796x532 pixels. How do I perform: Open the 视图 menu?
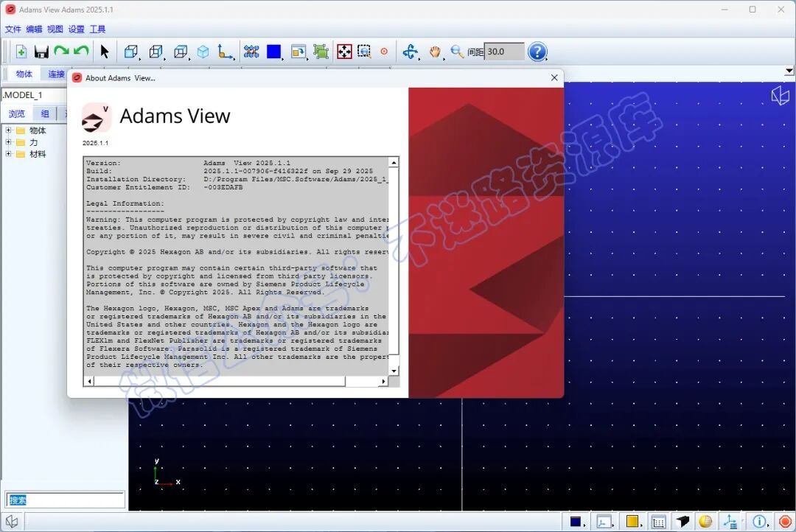tap(55, 29)
